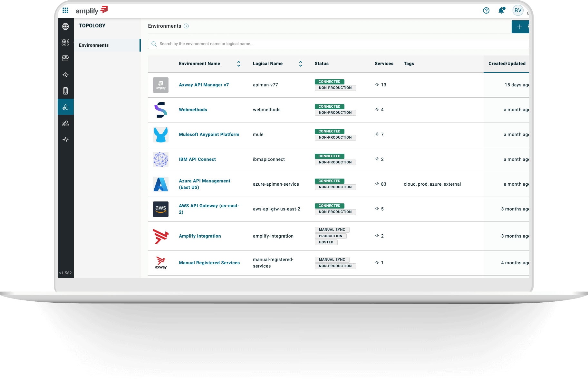Click the AWS API Gateway logo thumbnail
588x381 pixels.
[161, 209]
